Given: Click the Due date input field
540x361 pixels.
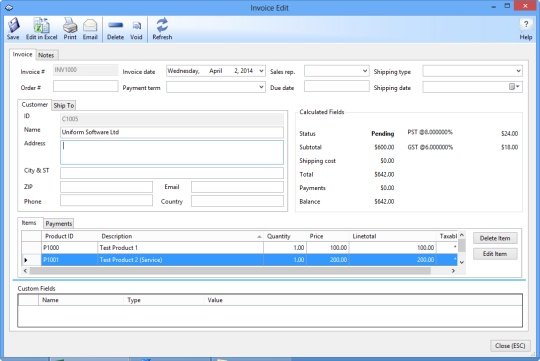Looking at the screenshot, I should [x=336, y=86].
